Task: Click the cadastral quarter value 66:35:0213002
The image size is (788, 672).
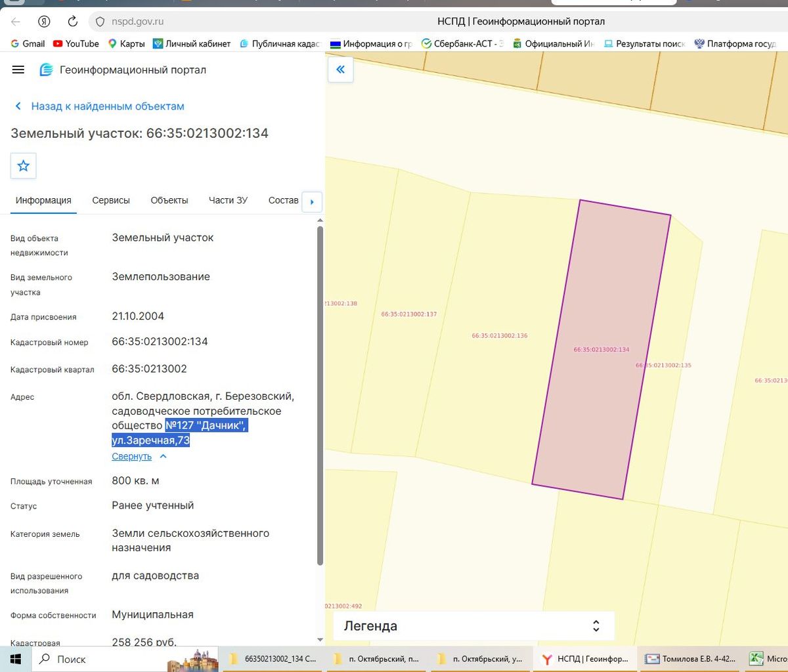Action: [150, 369]
